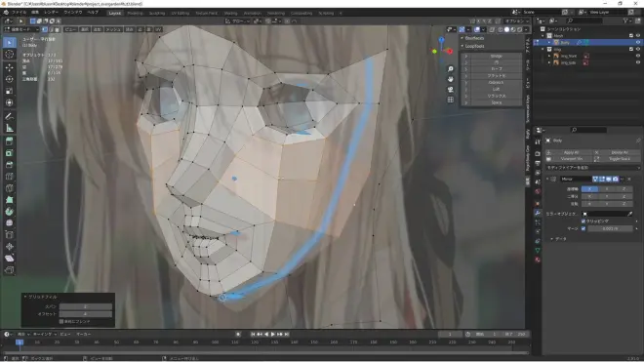This screenshot has width=644, height=362.
Task: Select the Inset Faces tool
Action: 10,153
